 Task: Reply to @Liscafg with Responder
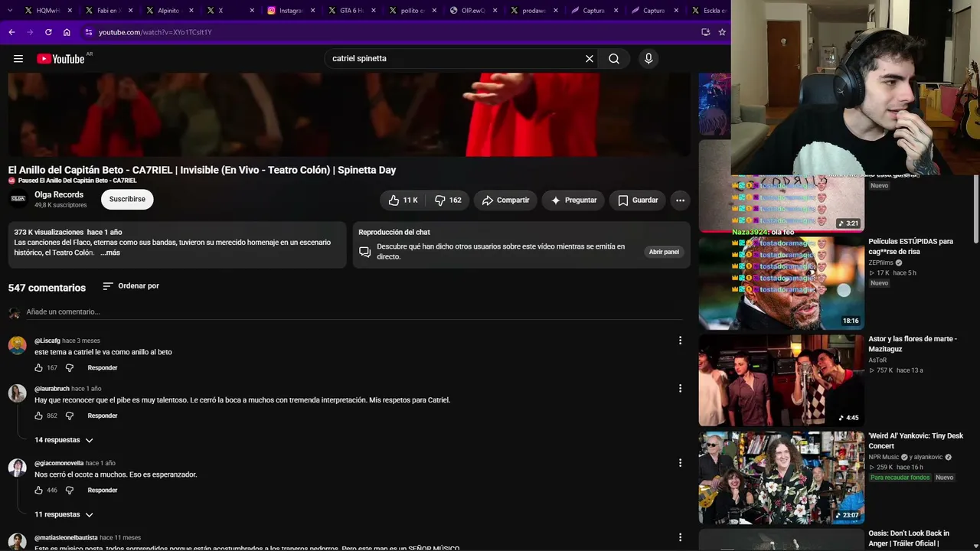103,368
